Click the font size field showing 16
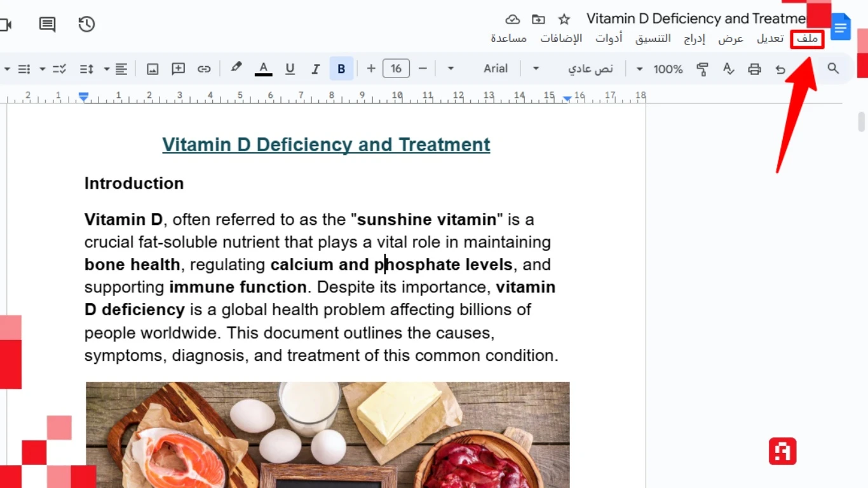The width and height of the screenshot is (868, 488). 396,69
